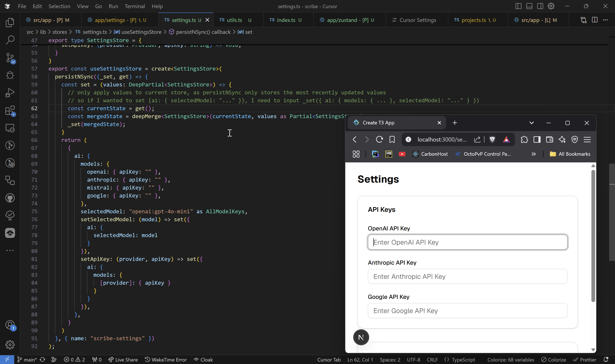The image size is (615, 364).
Task: Toggle the browser sidebar panel
Action: click(x=537, y=140)
